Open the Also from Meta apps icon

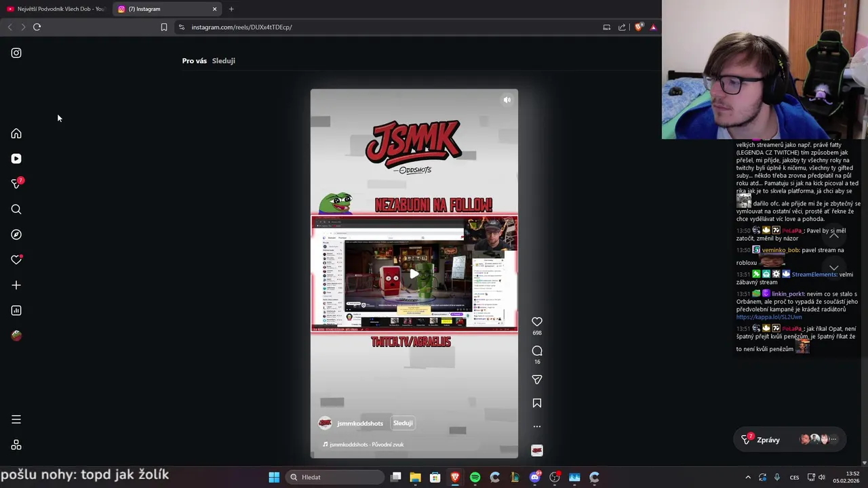click(16, 445)
